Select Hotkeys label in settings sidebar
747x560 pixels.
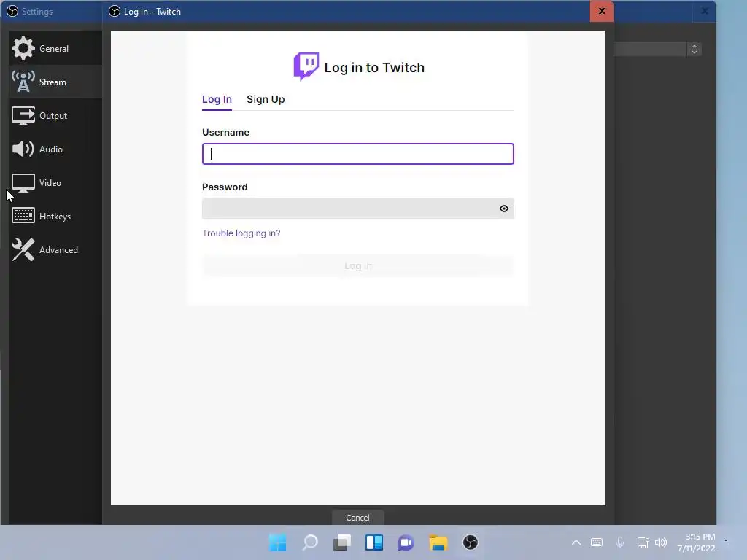pos(55,216)
